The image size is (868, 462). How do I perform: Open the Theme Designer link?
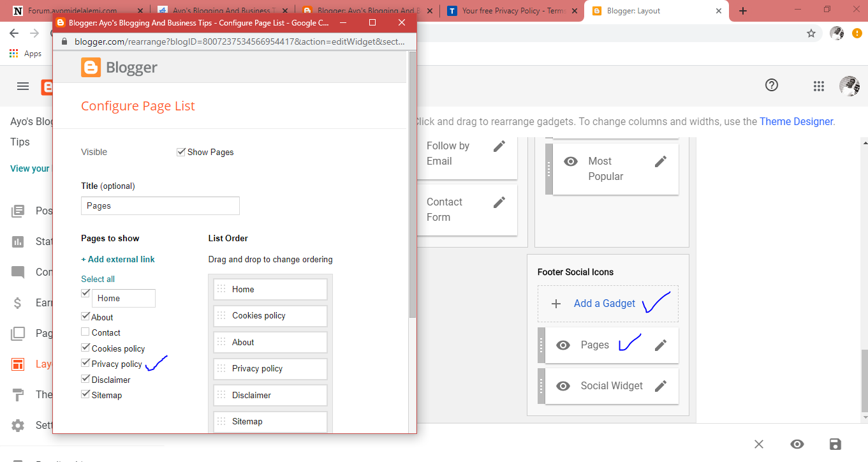click(796, 121)
